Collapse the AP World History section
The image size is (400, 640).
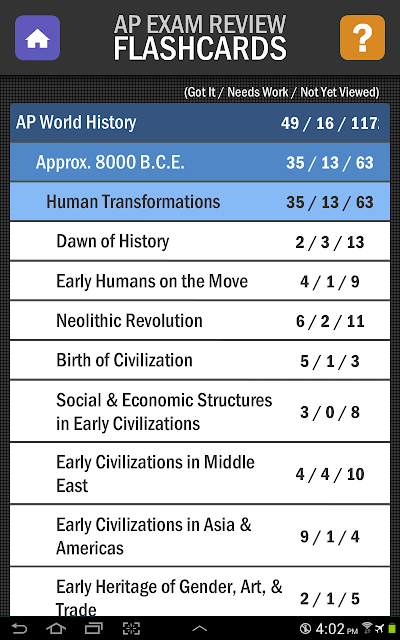tap(200, 122)
